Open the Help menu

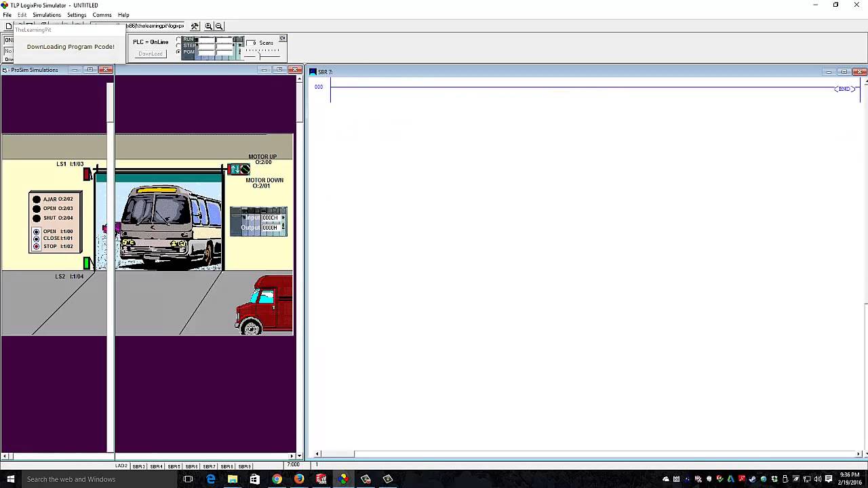(123, 15)
